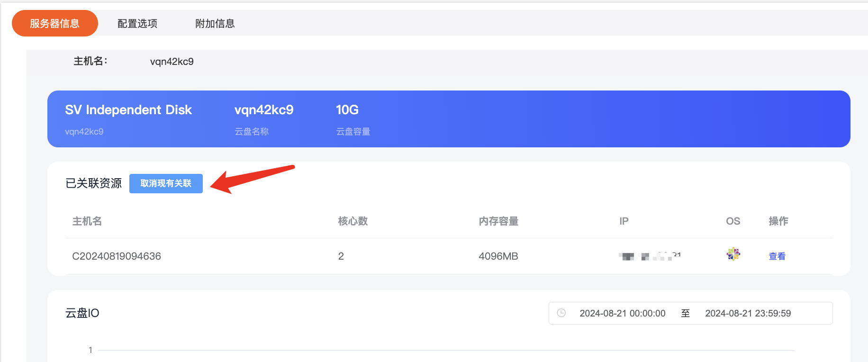Image resolution: width=868 pixels, height=362 pixels.
Task: Click the 4096MB memory cell
Action: coord(498,256)
